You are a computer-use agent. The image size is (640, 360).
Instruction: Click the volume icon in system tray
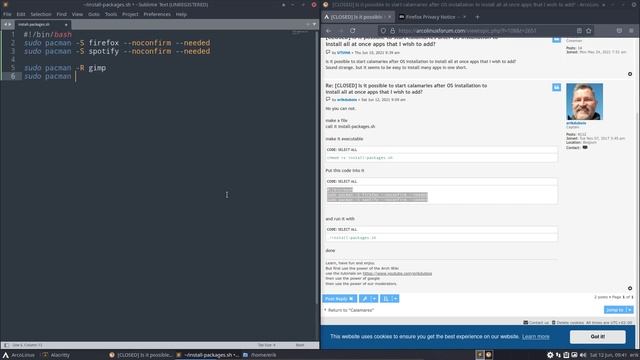[x=583, y=355]
